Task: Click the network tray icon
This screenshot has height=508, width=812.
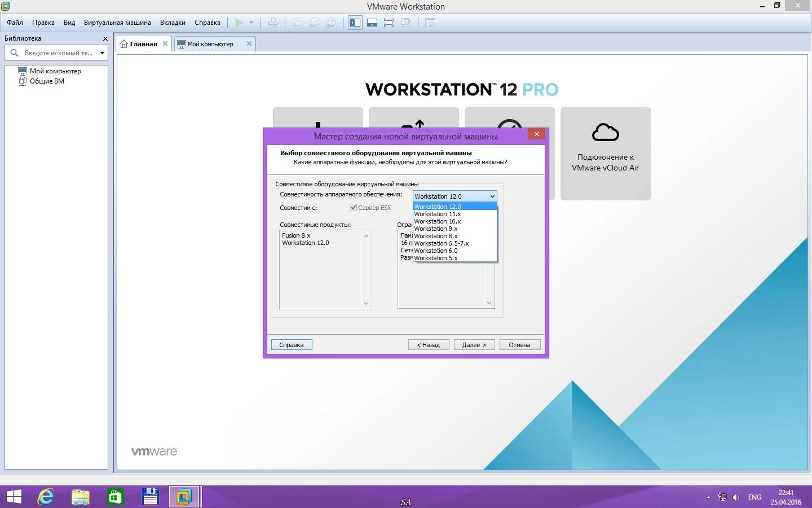Action: click(722, 497)
